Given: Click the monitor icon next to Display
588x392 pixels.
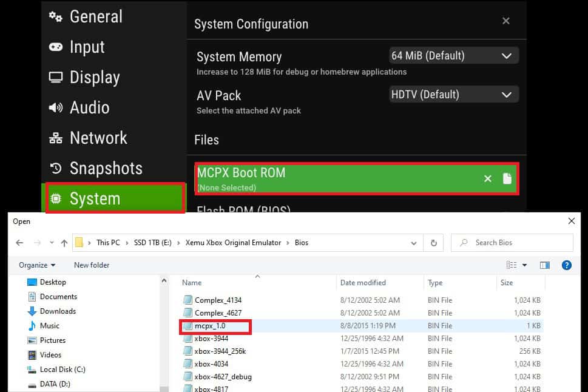Looking at the screenshot, I should pyautogui.click(x=55, y=77).
